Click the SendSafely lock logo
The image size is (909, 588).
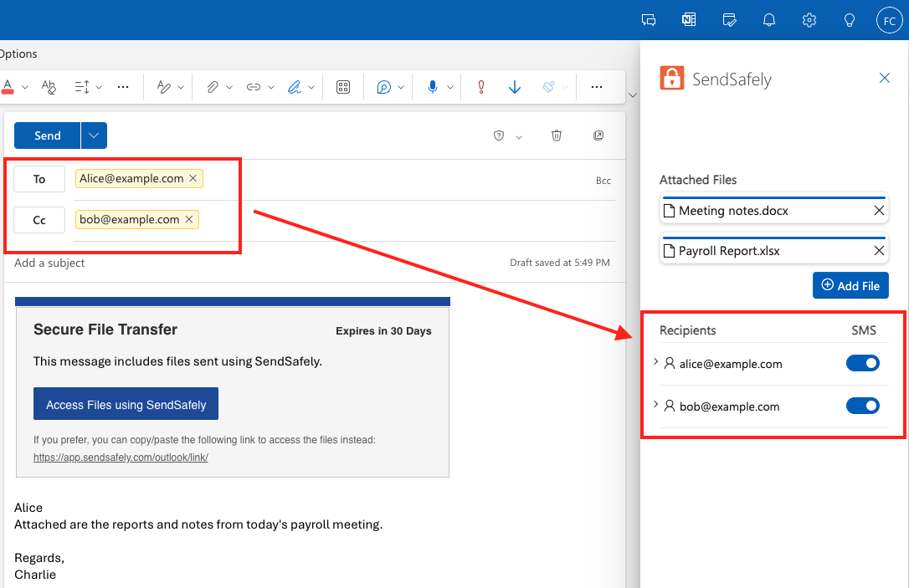(672, 79)
